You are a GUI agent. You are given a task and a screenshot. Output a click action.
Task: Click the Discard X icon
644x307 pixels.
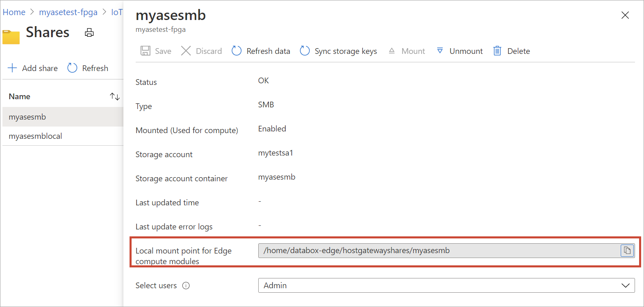(x=186, y=51)
